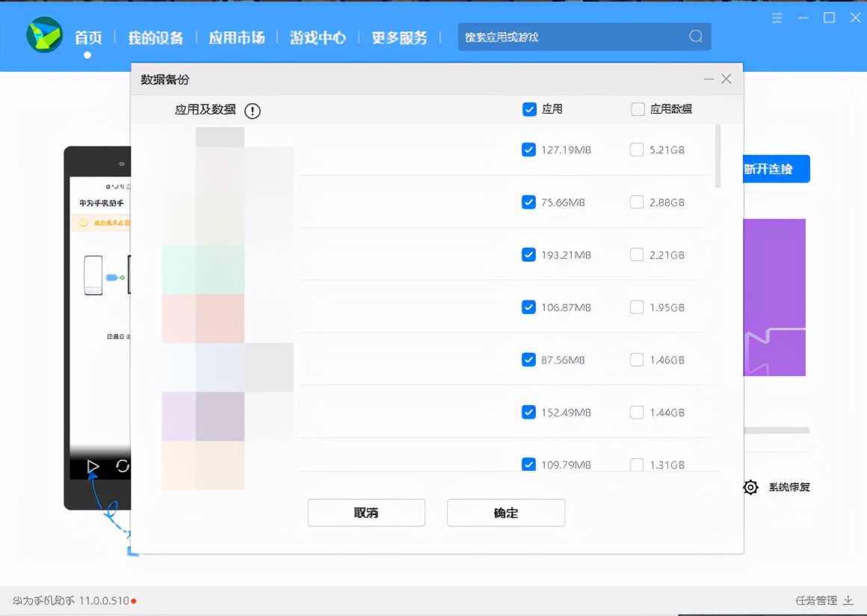Image resolution: width=867 pixels, height=616 pixels.
Task: Check the 5.21GB data checkbox
Action: (636, 150)
